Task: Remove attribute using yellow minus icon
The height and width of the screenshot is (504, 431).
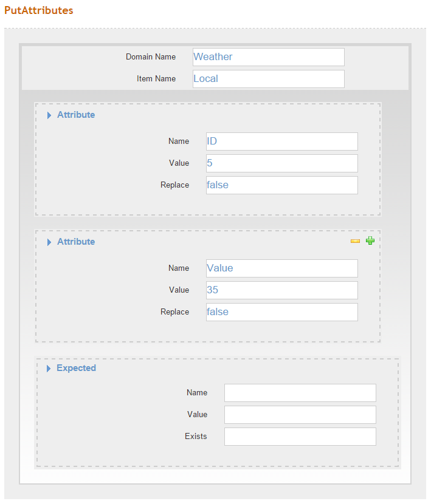Action: point(355,241)
